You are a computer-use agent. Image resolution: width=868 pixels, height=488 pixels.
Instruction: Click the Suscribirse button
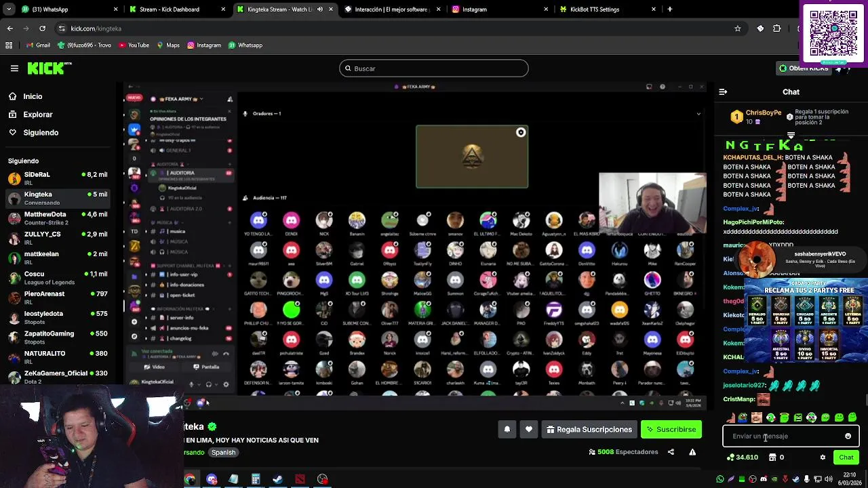coord(671,430)
